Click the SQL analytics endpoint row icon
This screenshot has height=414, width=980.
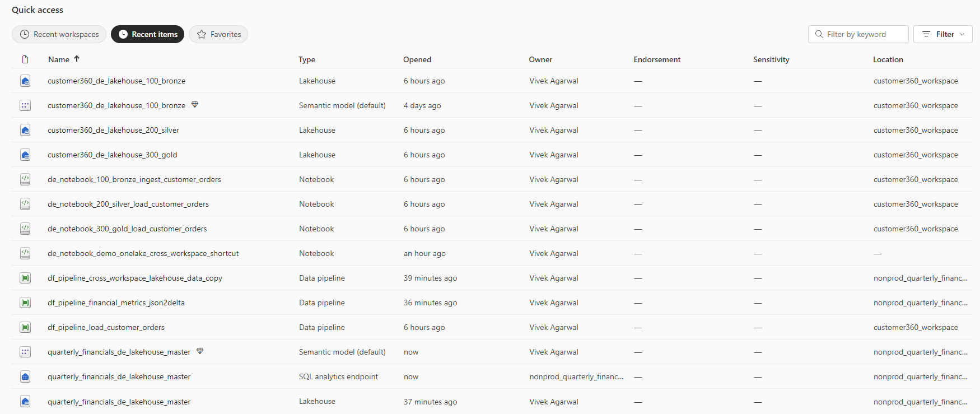(x=25, y=376)
